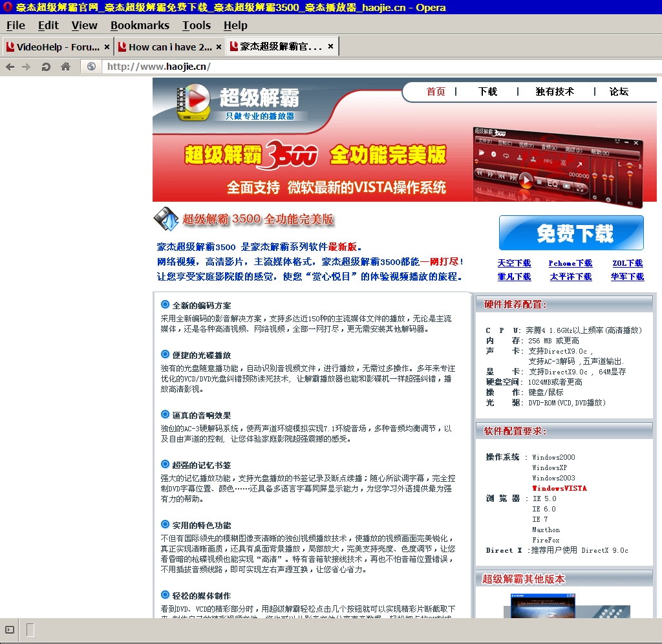Click the 华军下载 link
662x644 pixels.
coord(627,277)
